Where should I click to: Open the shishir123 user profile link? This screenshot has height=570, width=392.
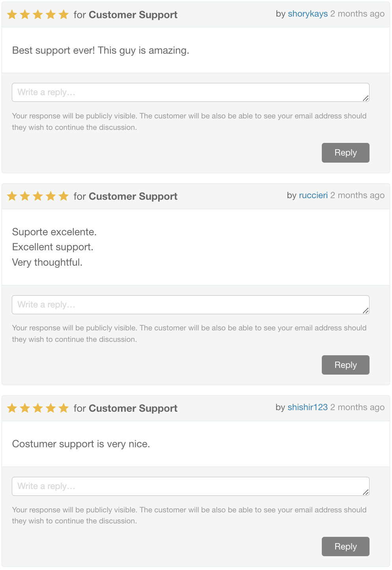pos(308,407)
